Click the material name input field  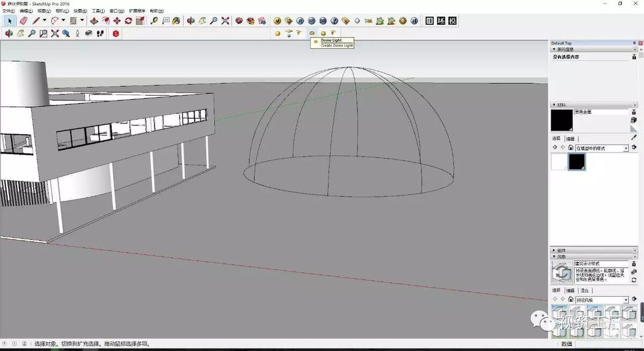point(601,112)
